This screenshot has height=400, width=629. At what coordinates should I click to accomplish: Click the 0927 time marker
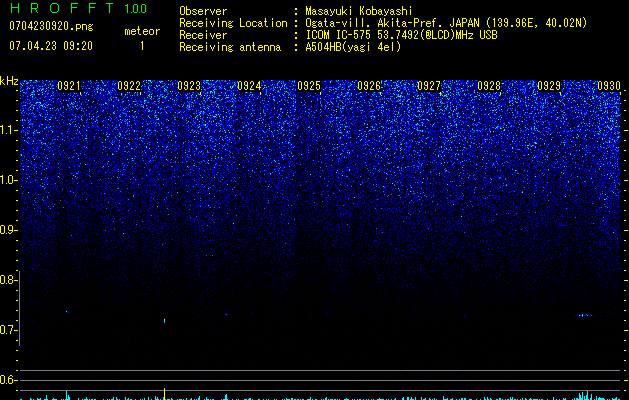tap(429, 86)
